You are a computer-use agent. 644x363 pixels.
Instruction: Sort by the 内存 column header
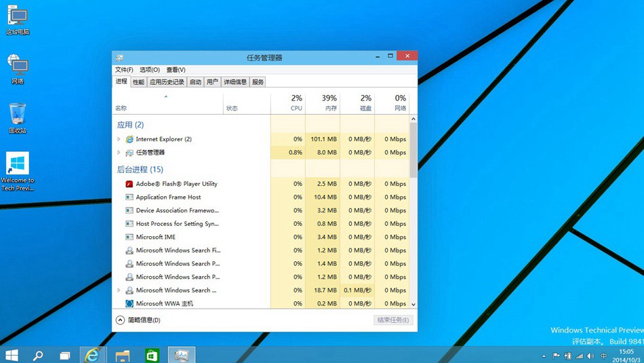coord(323,102)
